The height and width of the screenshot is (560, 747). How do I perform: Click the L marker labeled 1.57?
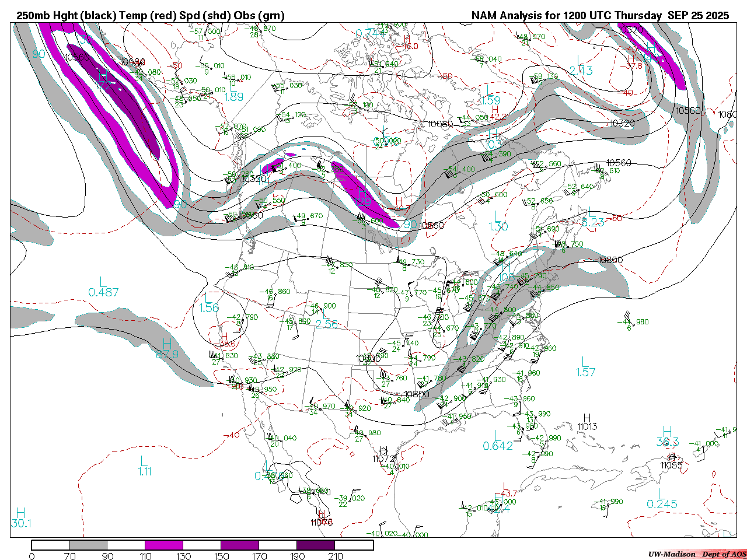[585, 362]
